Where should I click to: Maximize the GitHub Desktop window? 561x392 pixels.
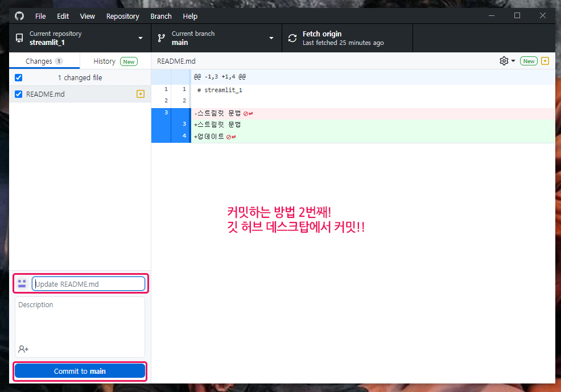pos(517,15)
